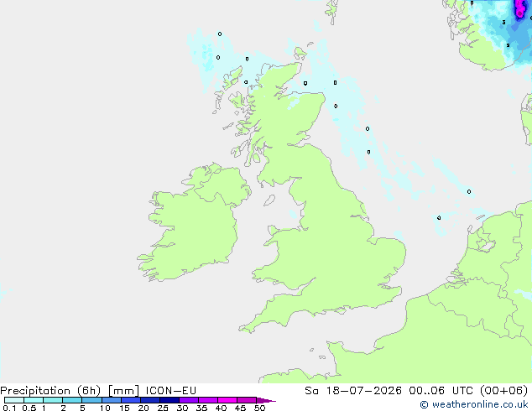Viewport: 532px width, 411px height.
Task: Click the arrow tip past the 50 legend mark
Action: pos(266,400)
